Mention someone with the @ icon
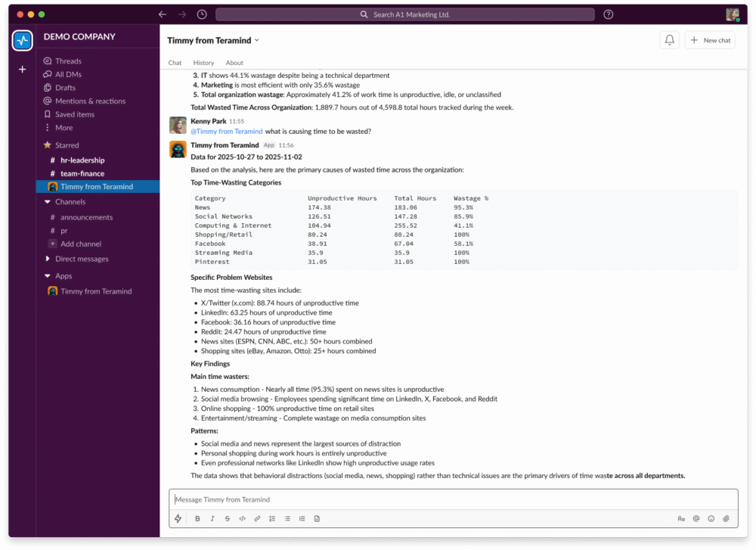 click(696, 519)
